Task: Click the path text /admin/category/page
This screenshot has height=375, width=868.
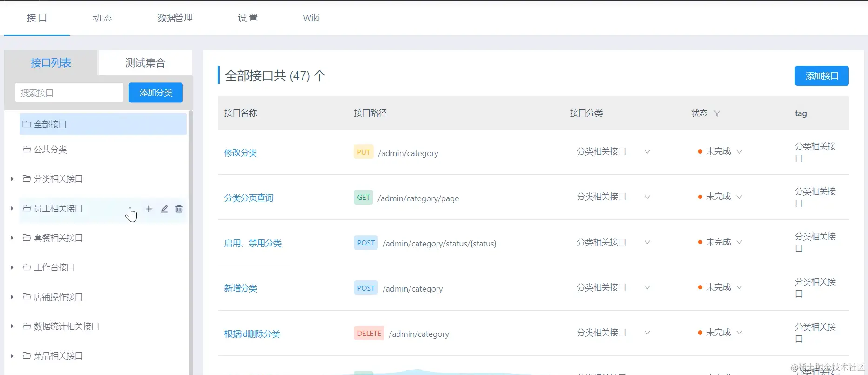Action: point(418,198)
